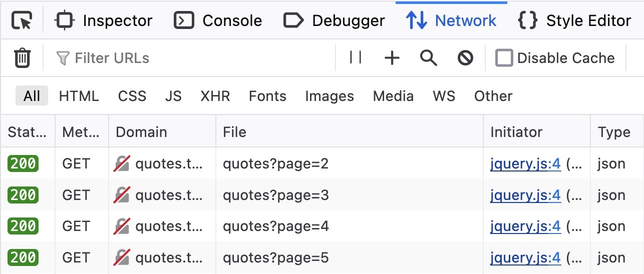Switch to the Inspector tab
Screen dimensions: 644x274
tap(104, 20)
